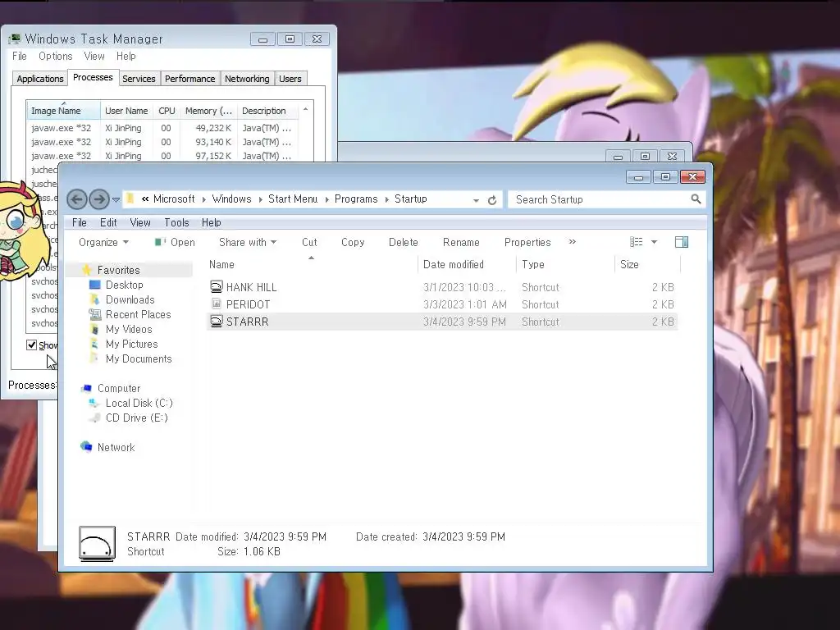Click the Windows breadcrumb segment
The width and height of the screenshot is (840, 630).
[x=231, y=199]
